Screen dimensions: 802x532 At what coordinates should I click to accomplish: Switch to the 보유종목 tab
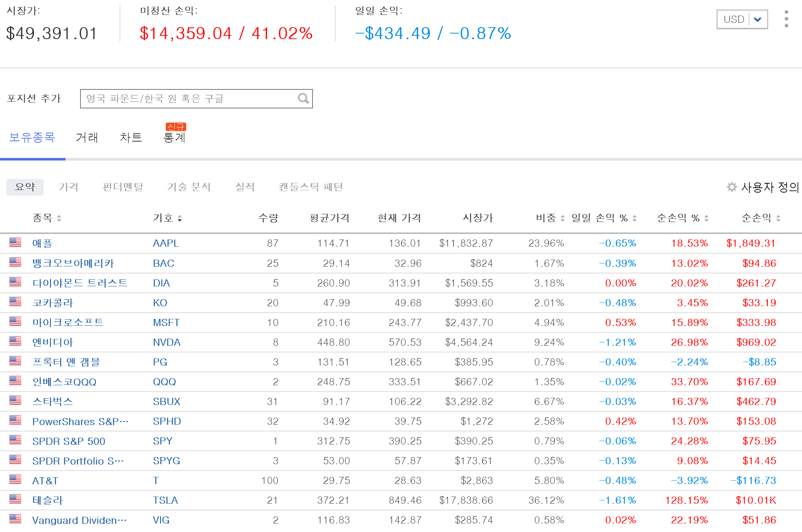32,137
